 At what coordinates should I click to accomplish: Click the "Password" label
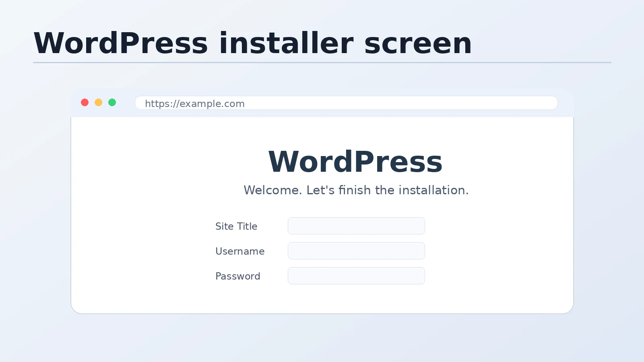[238, 276]
